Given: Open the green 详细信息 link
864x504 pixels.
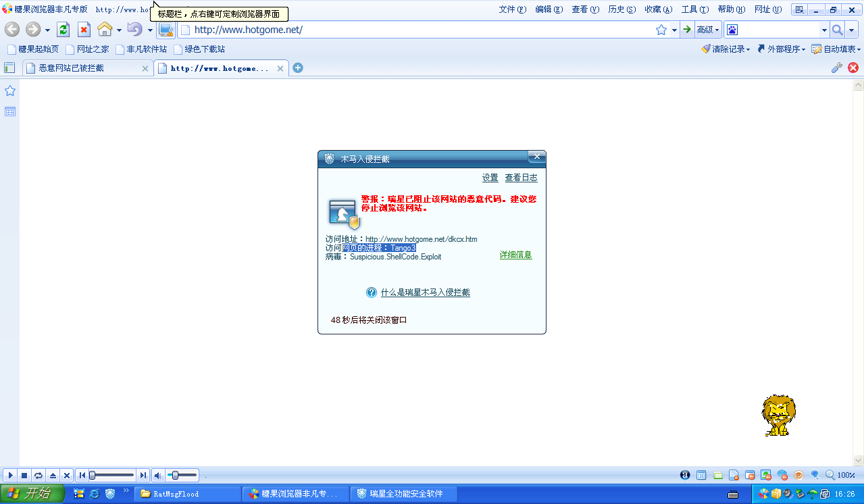Looking at the screenshot, I should click(x=515, y=255).
